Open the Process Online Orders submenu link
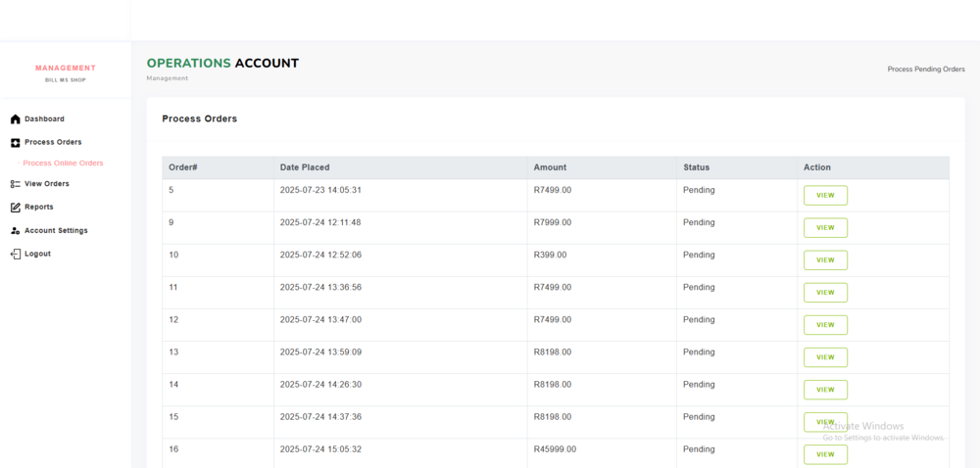 click(63, 164)
